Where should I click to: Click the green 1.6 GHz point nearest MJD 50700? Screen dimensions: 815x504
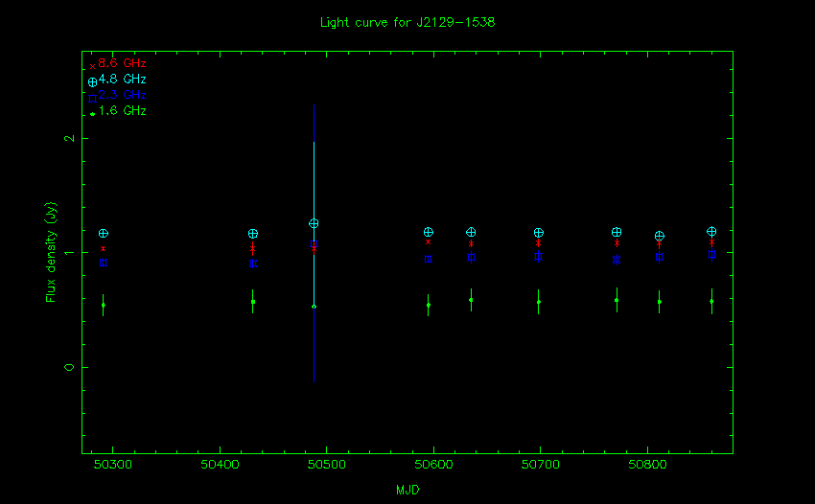(539, 302)
